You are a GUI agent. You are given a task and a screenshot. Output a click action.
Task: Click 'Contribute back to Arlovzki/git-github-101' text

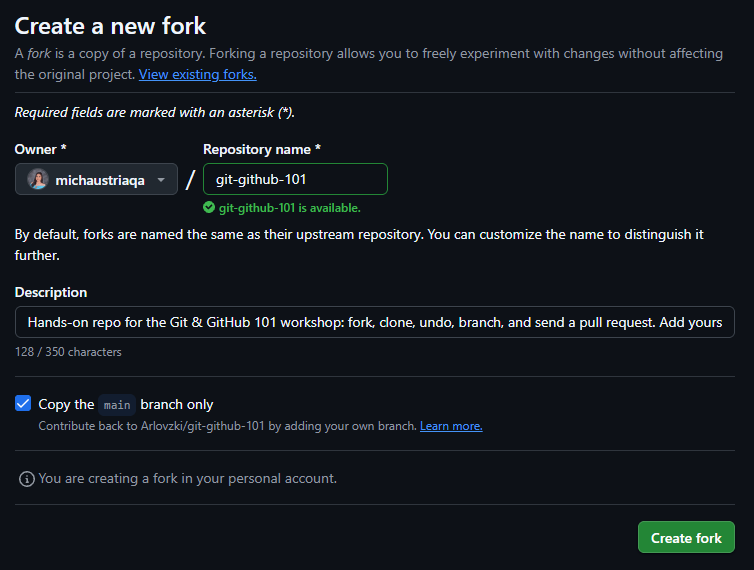[x=227, y=426]
